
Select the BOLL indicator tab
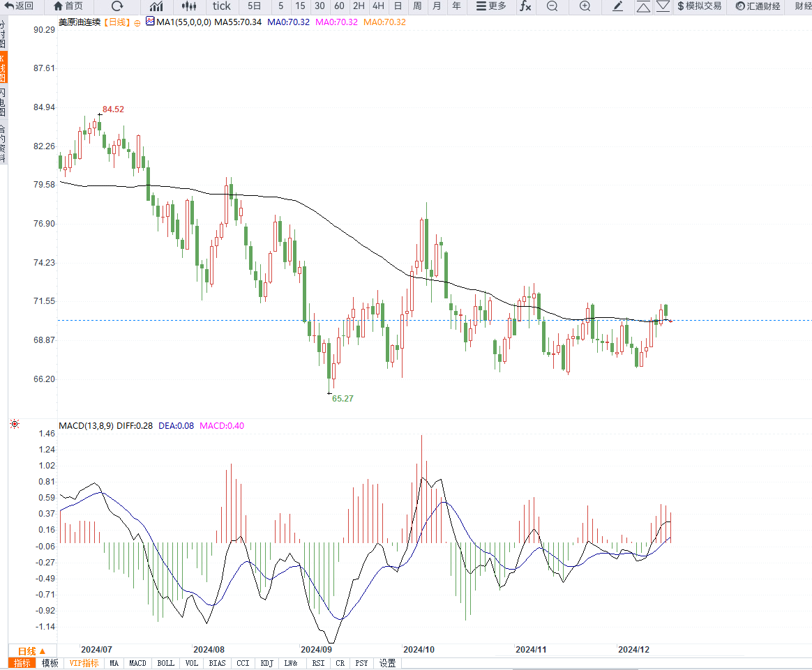coord(165,663)
